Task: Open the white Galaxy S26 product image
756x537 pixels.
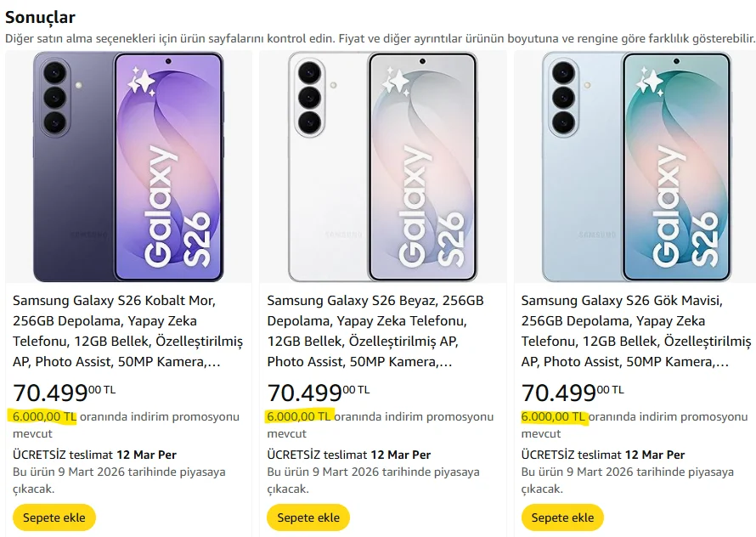Action: tap(382, 167)
